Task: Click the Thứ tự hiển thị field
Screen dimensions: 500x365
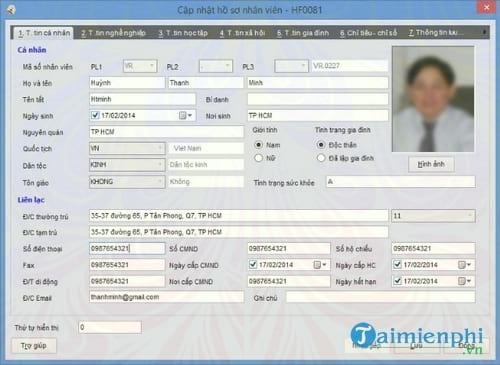Action: point(110,327)
